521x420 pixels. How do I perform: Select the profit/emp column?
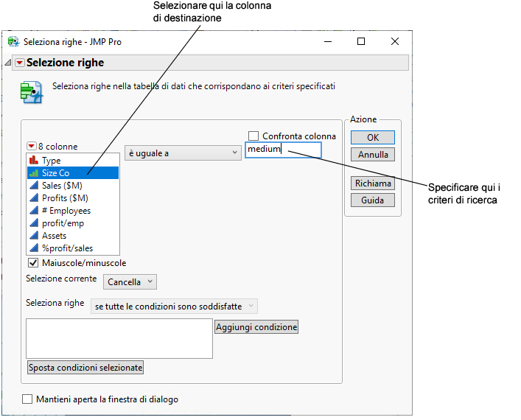(x=73, y=223)
